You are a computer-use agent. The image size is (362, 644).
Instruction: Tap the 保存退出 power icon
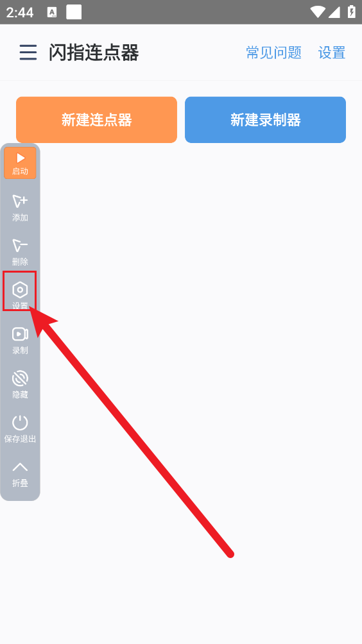pos(20,429)
